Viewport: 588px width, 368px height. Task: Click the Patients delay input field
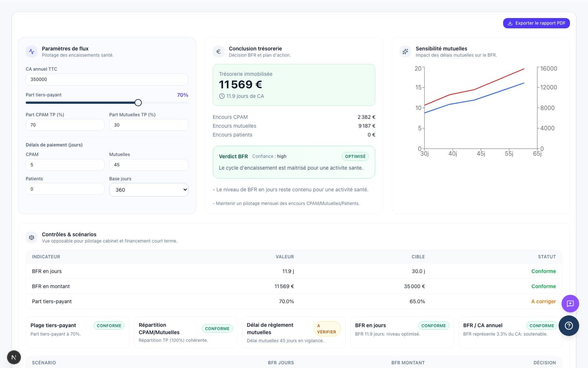coord(65,189)
